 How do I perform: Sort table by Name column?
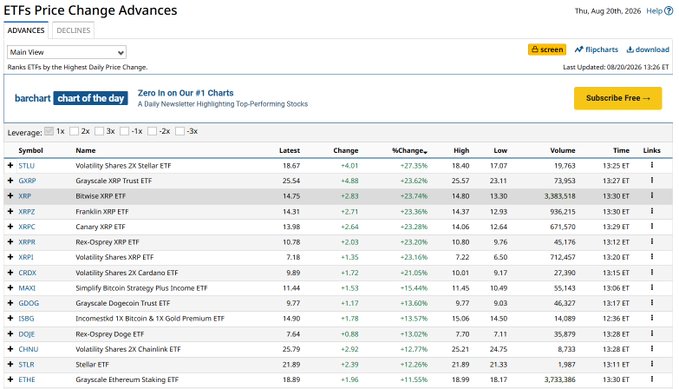[85, 150]
